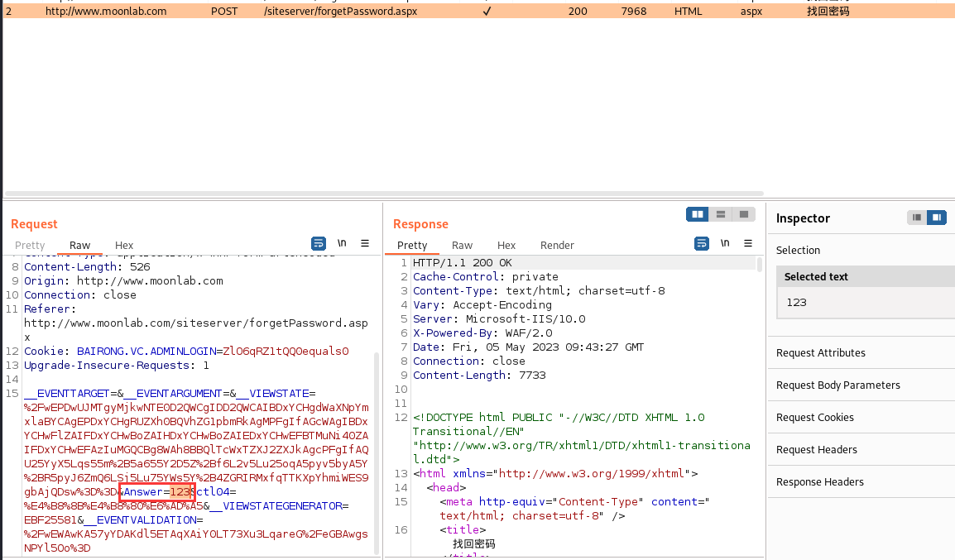The height and width of the screenshot is (560, 955).
Task: Click the Answer parameter name in body
Action: [143, 491]
